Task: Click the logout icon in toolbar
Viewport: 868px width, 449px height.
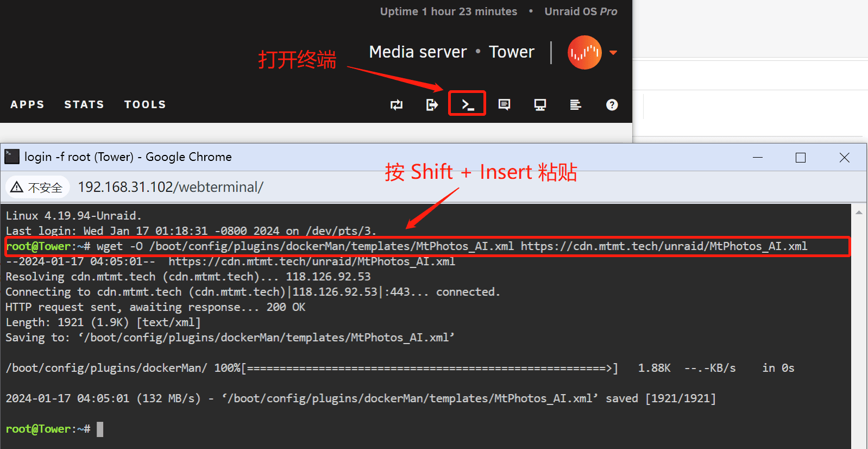Action: [x=432, y=104]
